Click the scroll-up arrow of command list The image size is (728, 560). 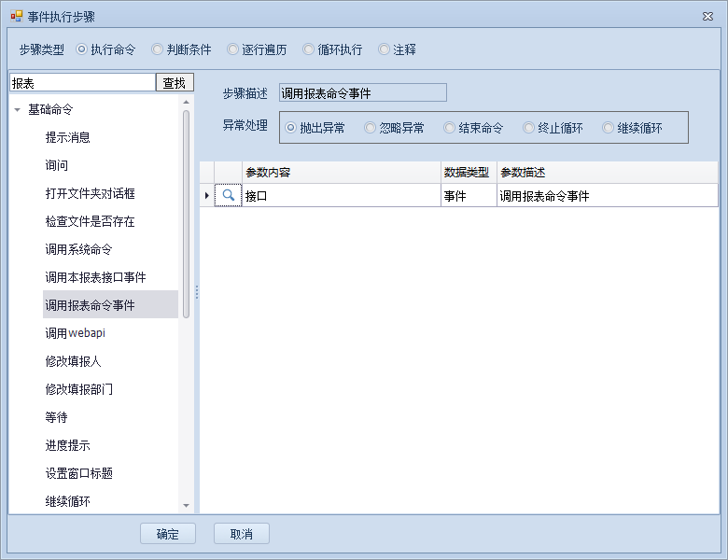(x=186, y=102)
